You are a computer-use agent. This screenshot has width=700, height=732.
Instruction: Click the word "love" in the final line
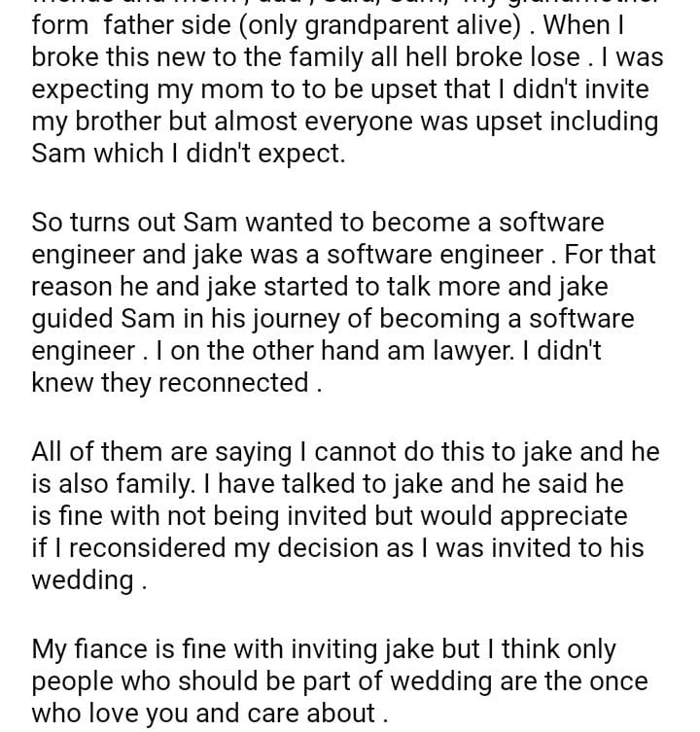(x=166, y=713)
